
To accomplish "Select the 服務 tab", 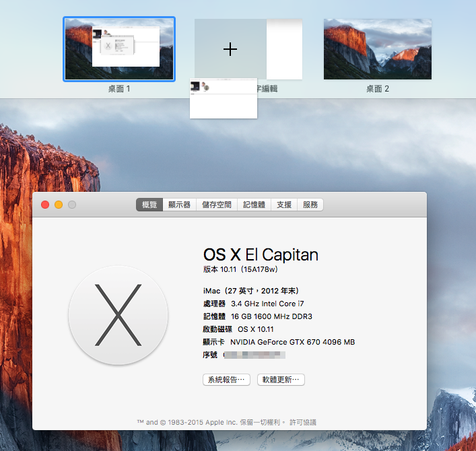I will coord(310,205).
